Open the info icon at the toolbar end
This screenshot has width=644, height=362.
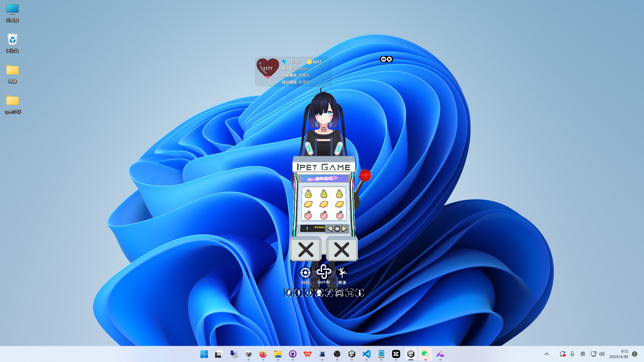coord(360,293)
